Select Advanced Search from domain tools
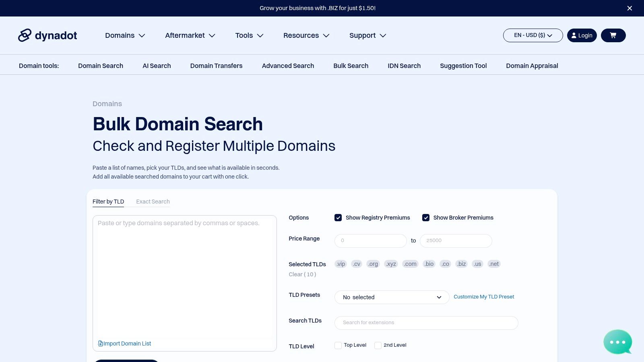 pyautogui.click(x=288, y=66)
